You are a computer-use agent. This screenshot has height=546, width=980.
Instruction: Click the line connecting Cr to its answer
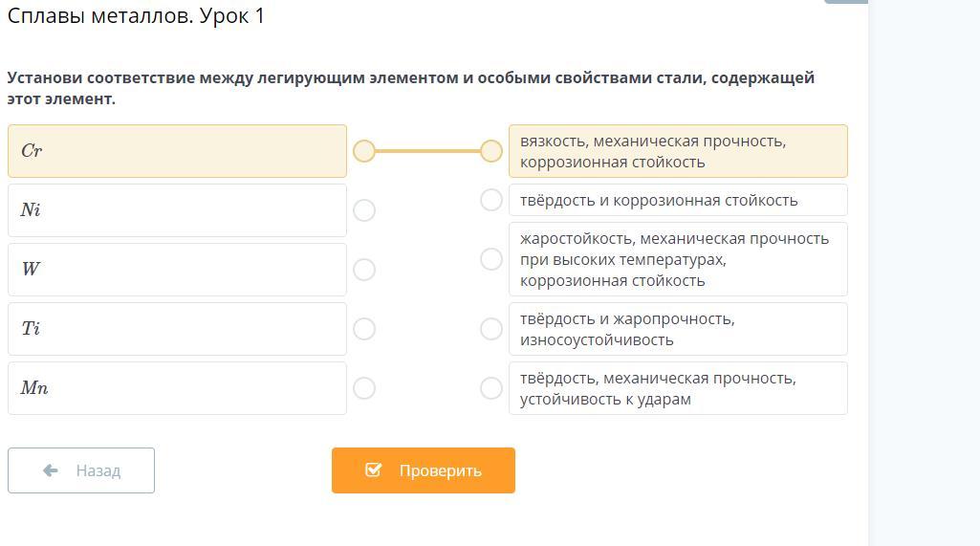[x=427, y=151]
